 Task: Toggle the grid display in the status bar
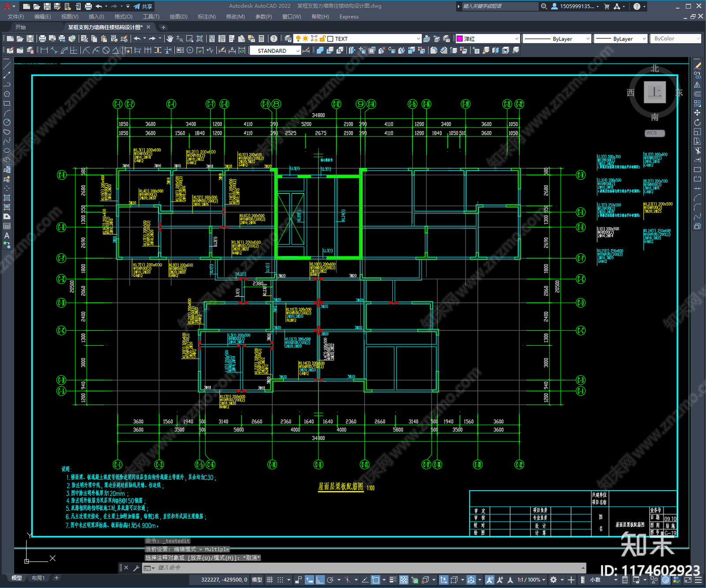[270, 580]
